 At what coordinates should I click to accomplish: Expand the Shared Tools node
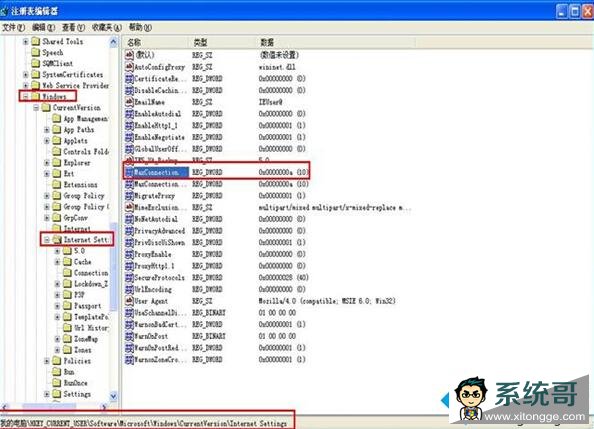26,41
